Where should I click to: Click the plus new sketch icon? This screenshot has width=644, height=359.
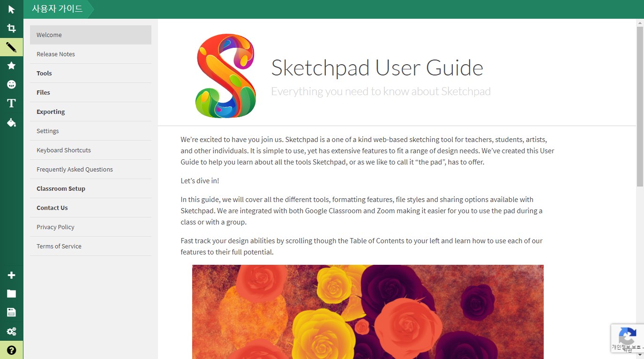point(11,275)
